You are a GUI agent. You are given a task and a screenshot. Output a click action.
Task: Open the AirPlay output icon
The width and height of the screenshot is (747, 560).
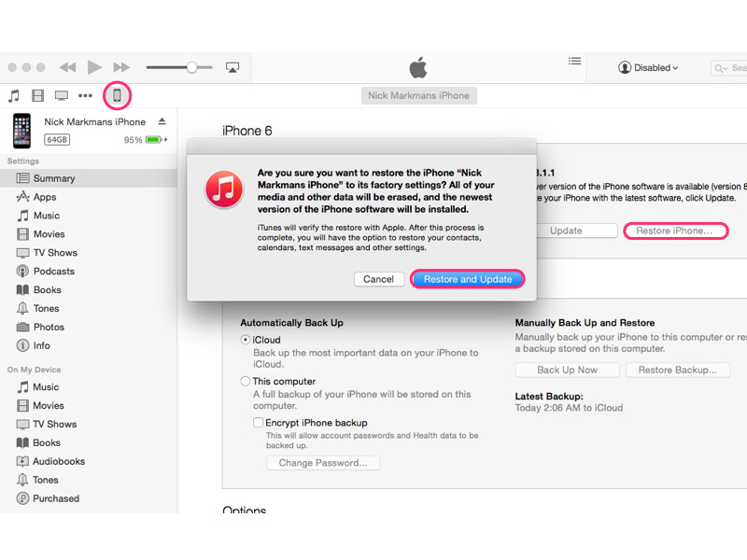[233, 67]
